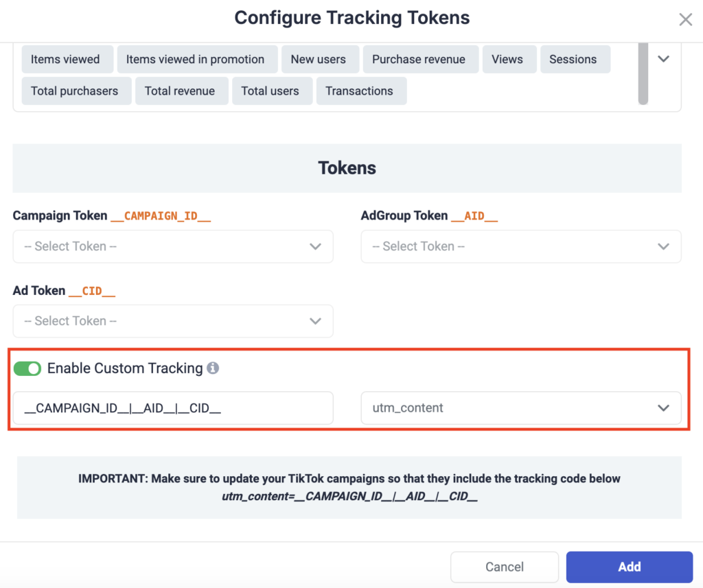The image size is (703, 588).
Task: Select the Total revenue metric
Action: tap(181, 91)
